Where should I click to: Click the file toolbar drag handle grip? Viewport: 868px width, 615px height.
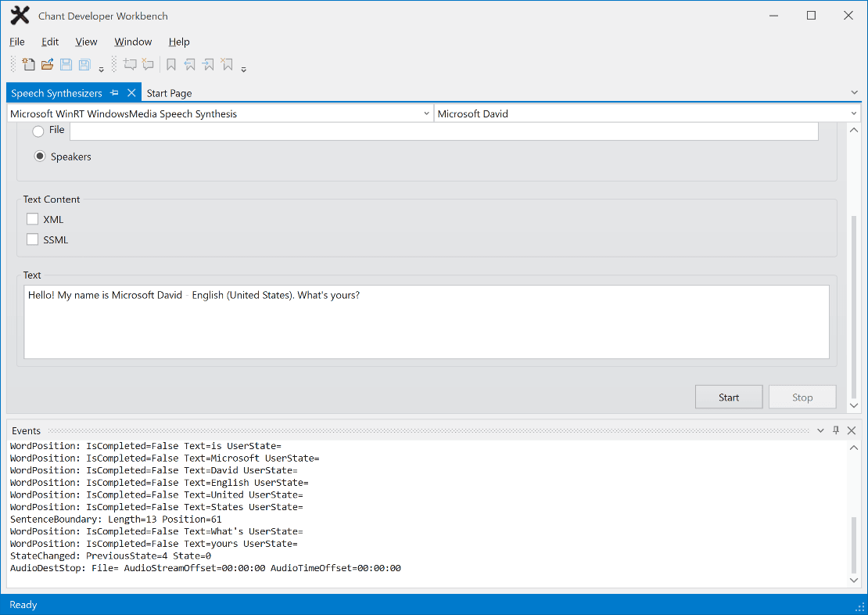coord(13,64)
